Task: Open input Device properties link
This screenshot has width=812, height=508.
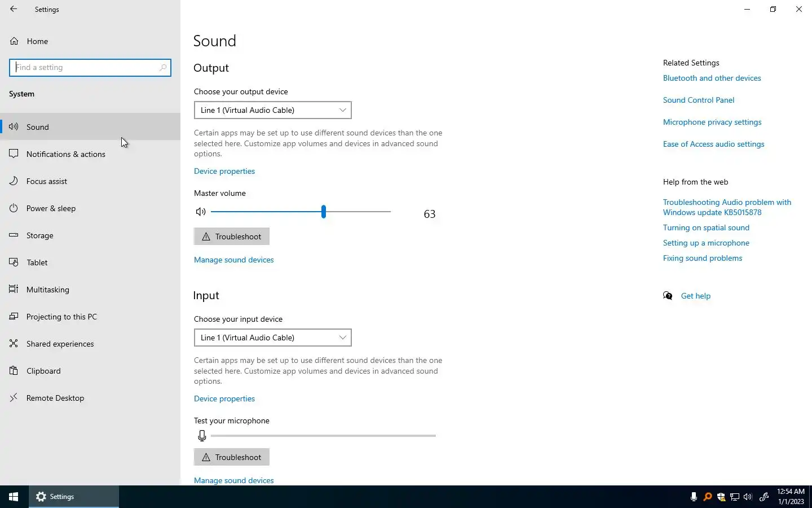Action: click(224, 398)
